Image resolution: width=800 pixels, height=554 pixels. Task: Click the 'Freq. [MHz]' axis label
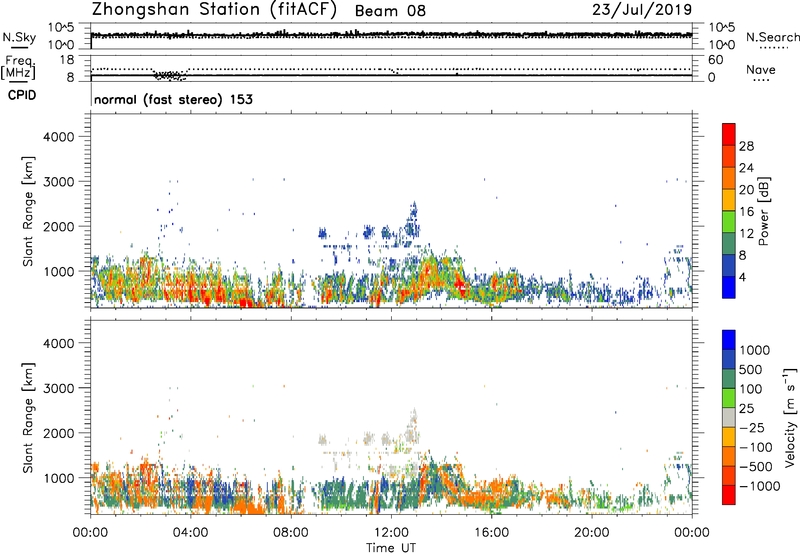tap(18, 67)
